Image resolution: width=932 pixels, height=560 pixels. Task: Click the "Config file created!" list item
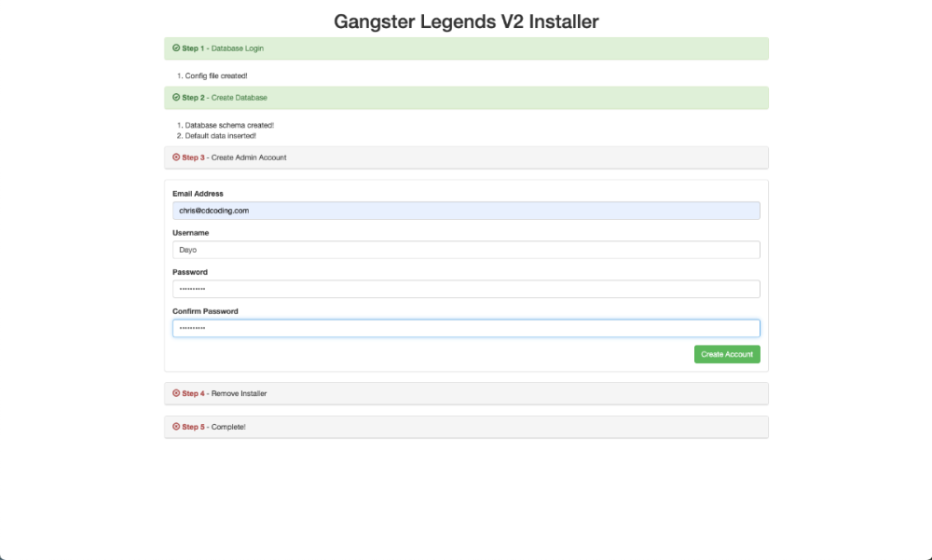click(x=216, y=75)
